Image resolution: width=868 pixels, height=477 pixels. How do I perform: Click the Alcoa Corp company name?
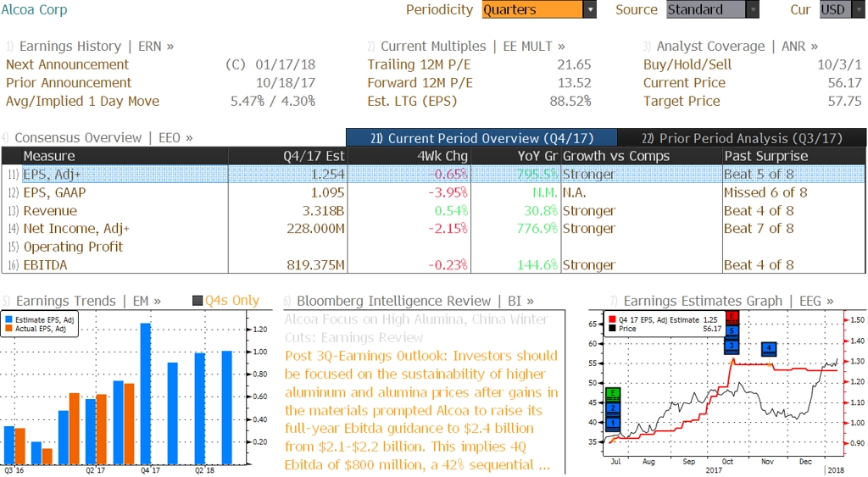pyautogui.click(x=34, y=10)
